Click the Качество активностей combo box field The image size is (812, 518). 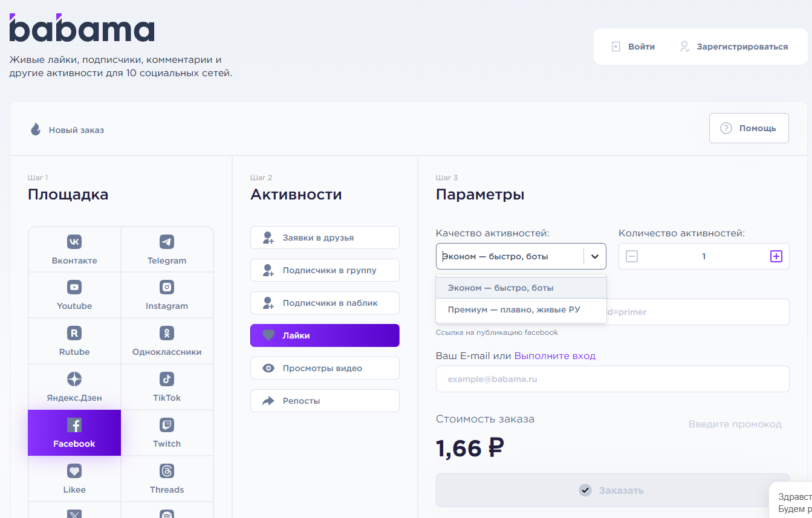(521, 256)
